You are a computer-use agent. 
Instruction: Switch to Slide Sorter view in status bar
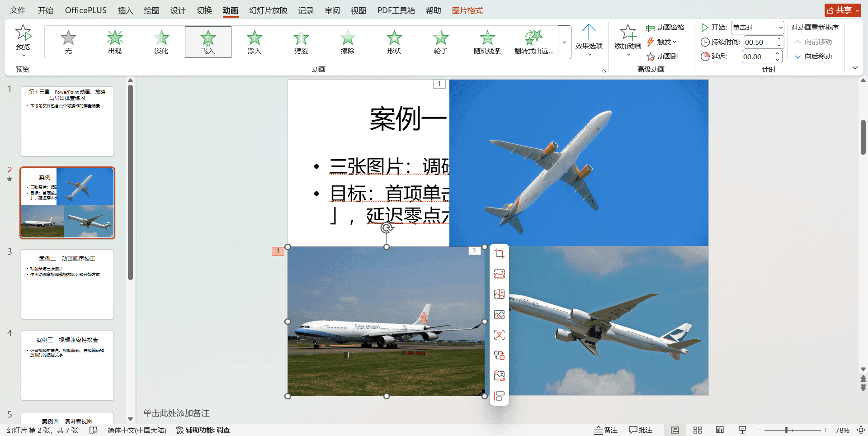coord(698,430)
